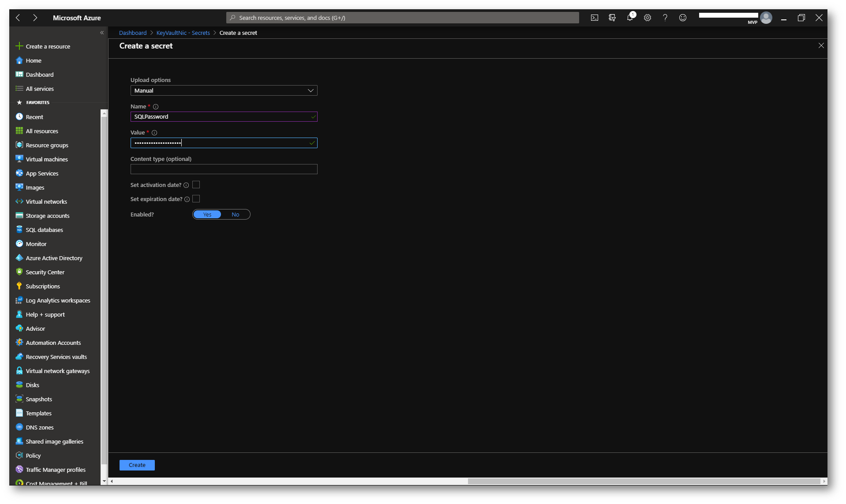The image size is (846, 504).
Task: Open the notifications bell icon
Action: coord(629,18)
